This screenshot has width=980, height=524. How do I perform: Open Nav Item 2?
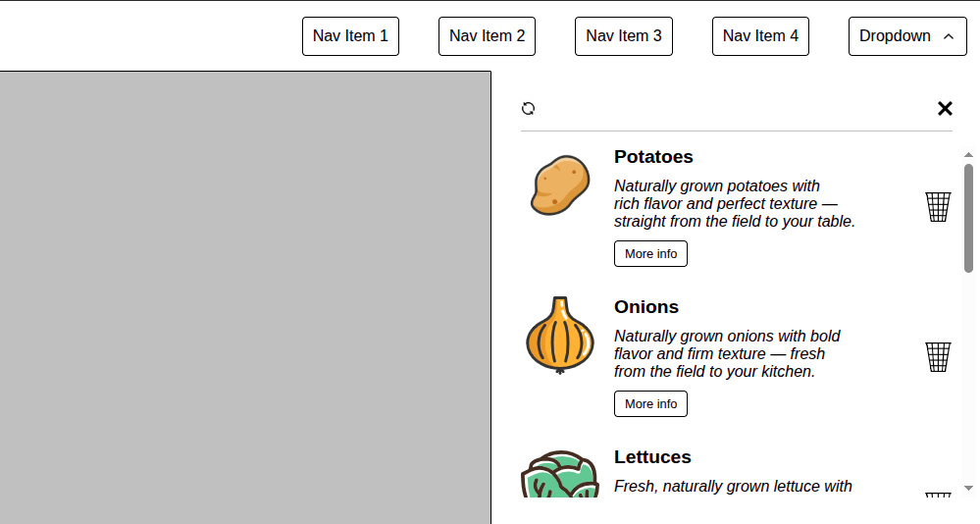coord(487,36)
